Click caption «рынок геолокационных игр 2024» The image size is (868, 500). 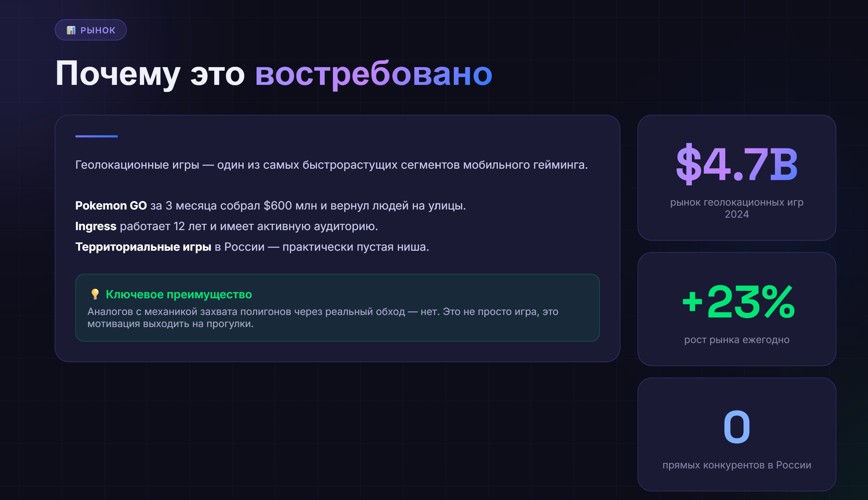[737, 208]
